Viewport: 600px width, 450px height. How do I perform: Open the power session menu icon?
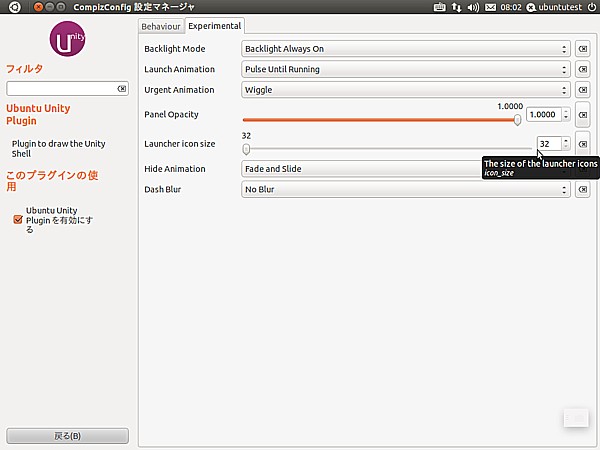(592, 7)
